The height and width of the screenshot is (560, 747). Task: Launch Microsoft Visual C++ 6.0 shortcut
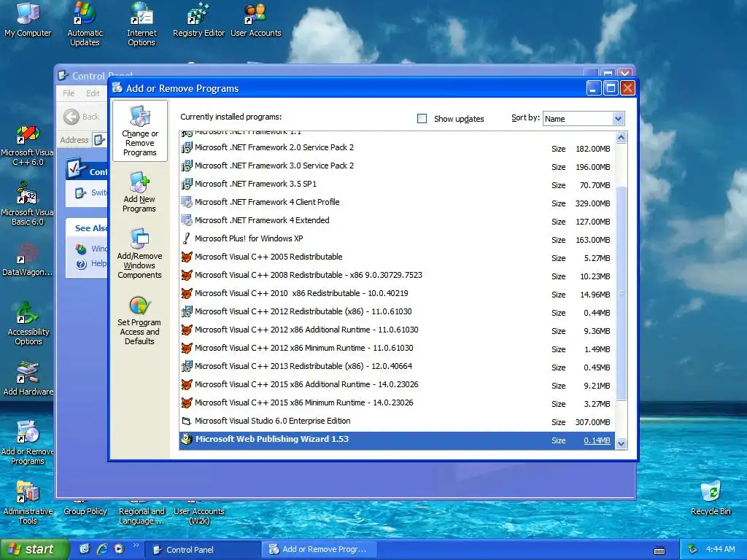click(x=28, y=145)
